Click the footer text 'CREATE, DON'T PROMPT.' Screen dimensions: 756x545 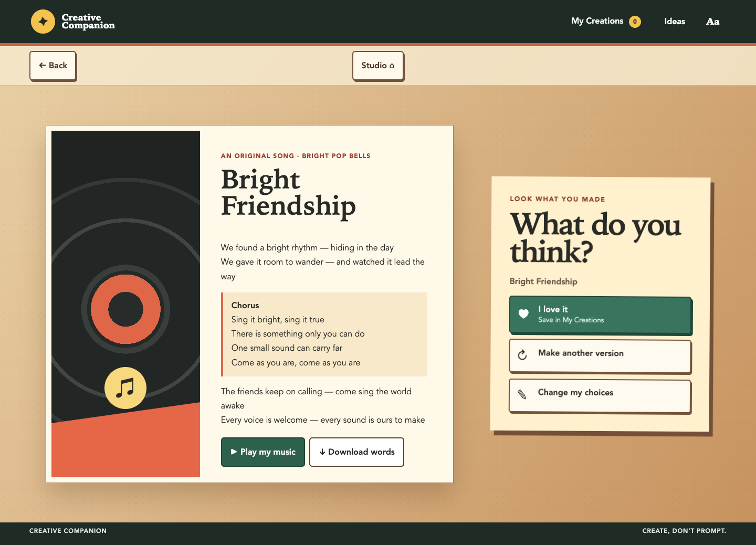684,531
